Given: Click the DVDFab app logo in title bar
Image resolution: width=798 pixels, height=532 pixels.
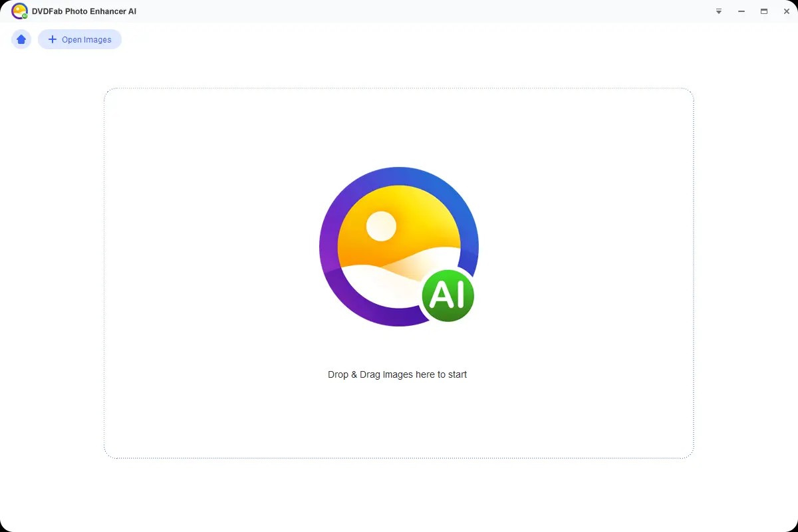Looking at the screenshot, I should coord(19,11).
